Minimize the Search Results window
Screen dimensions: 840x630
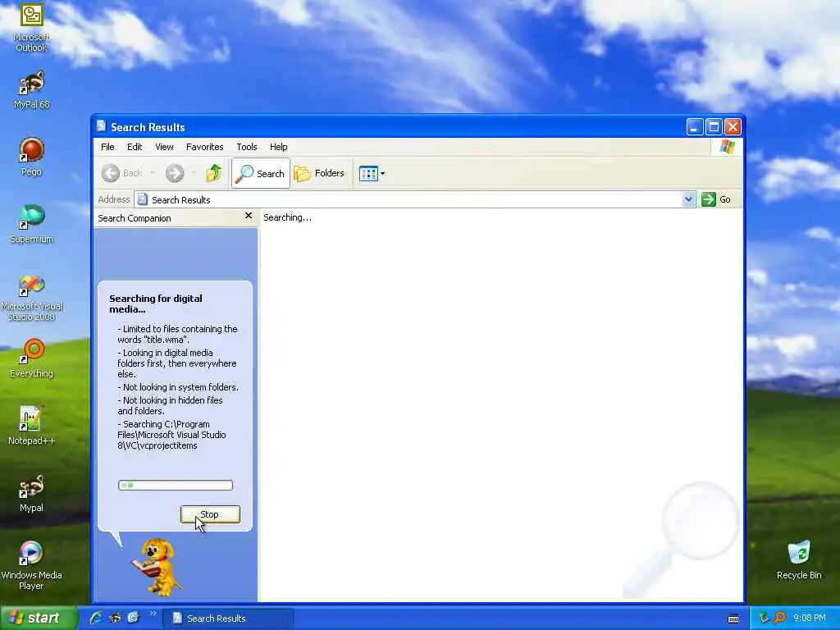695,127
